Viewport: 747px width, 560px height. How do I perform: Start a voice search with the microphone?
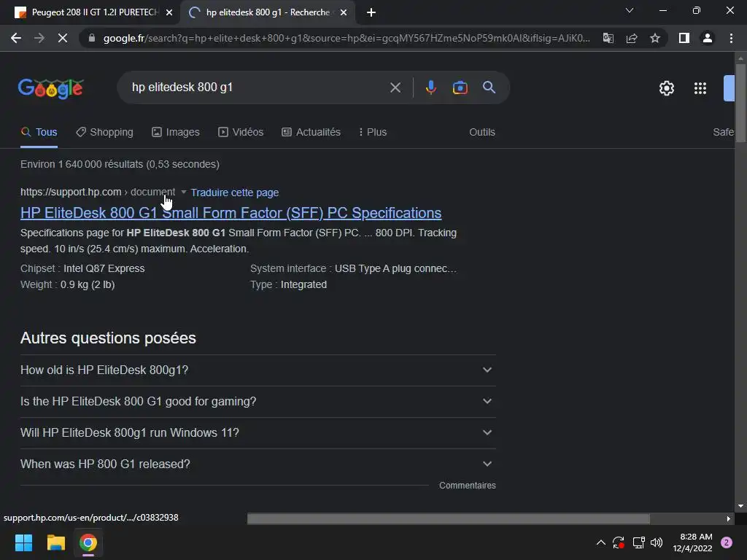(x=430, y=87)
